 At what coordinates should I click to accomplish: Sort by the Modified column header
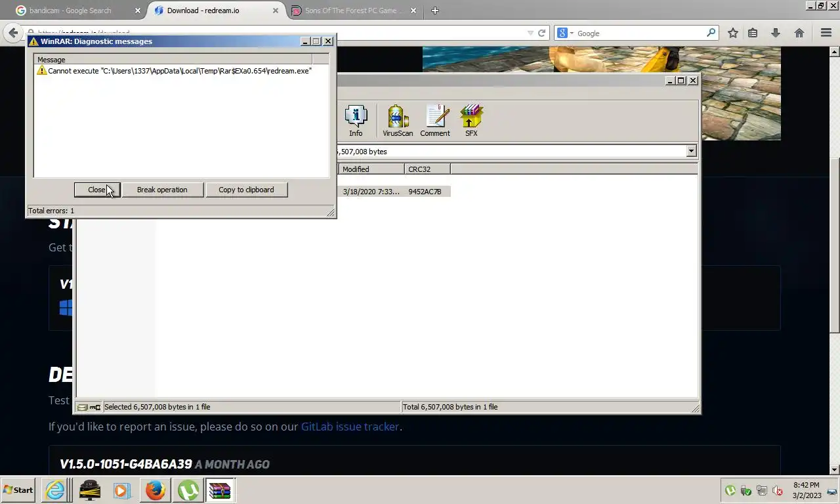click(x=371, y=169)
